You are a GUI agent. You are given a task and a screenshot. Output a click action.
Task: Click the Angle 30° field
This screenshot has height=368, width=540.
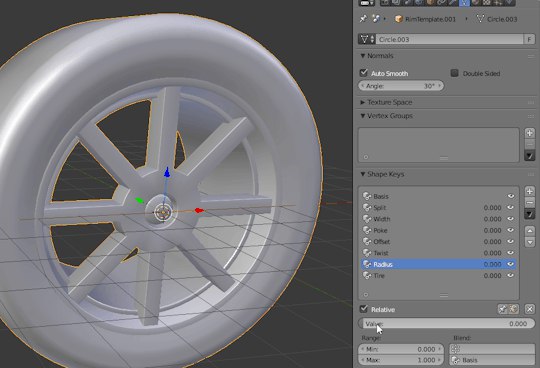(x=401, y=86)
